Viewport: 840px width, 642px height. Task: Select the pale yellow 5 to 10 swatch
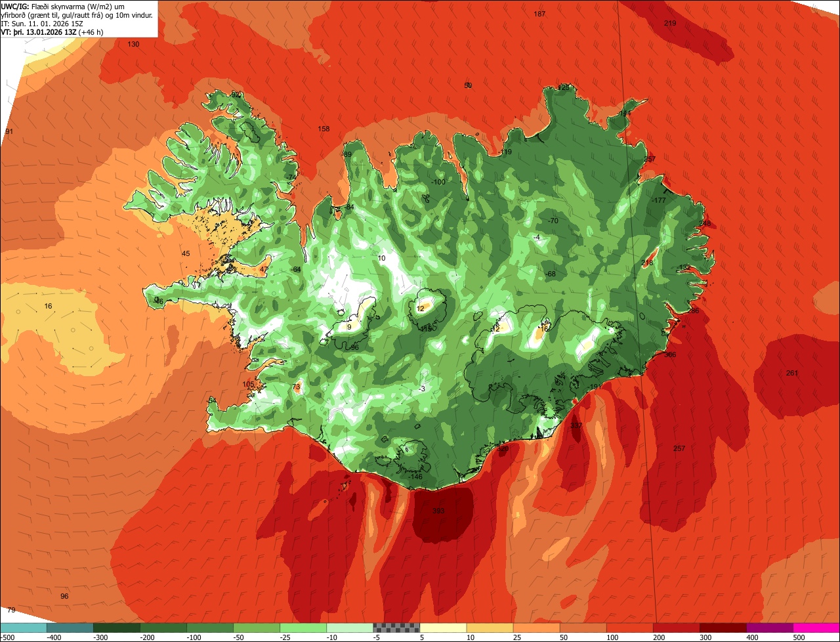click(442, 628)
